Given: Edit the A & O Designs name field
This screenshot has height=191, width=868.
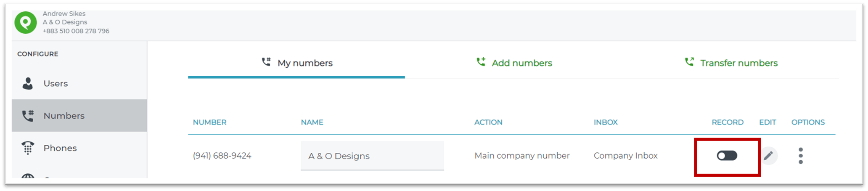Looking at the screenshot, I should [372, 156].
